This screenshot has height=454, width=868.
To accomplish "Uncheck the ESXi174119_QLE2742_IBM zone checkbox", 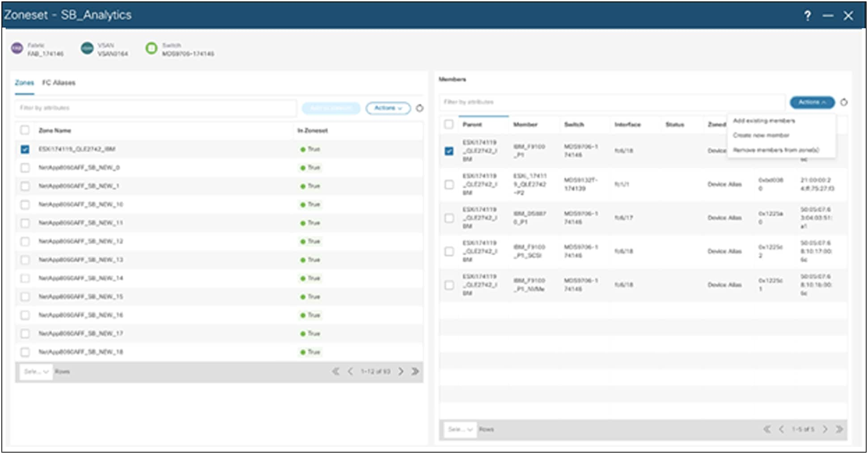I will (25, 149).
